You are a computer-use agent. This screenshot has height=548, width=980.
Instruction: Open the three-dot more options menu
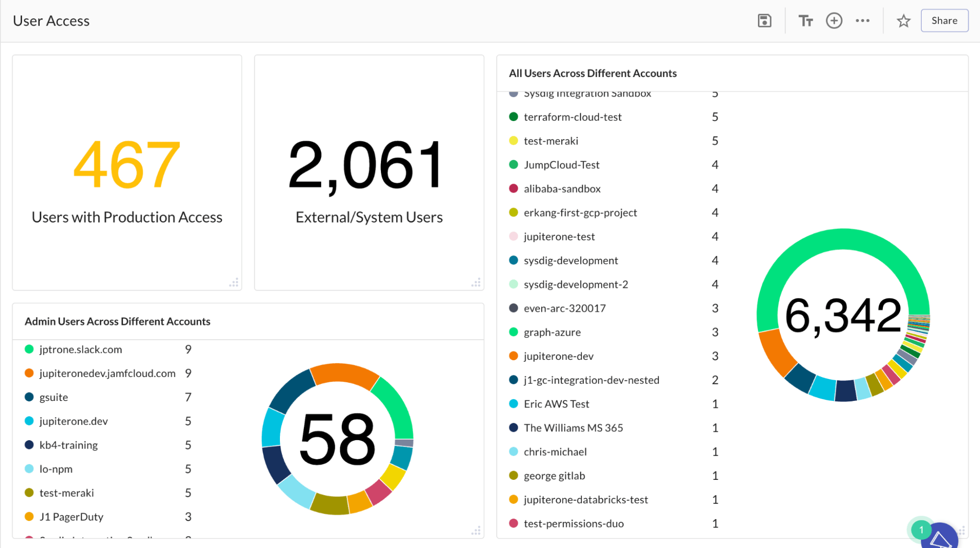tap(862, 21)
